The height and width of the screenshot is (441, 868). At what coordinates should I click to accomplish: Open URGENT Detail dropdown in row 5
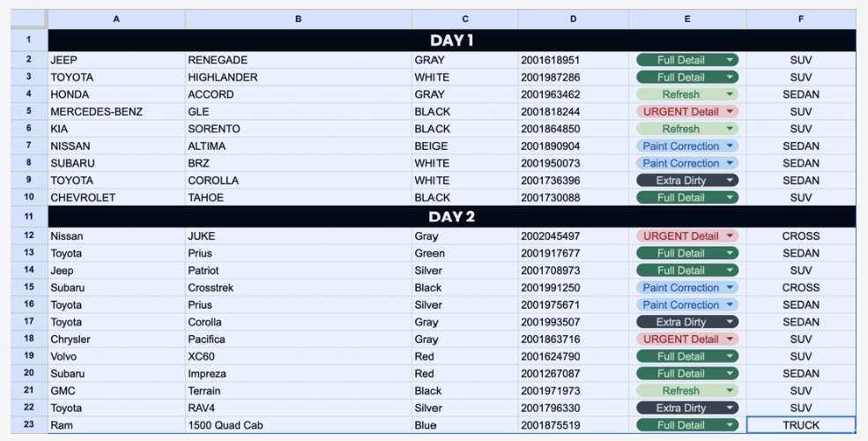731,112
